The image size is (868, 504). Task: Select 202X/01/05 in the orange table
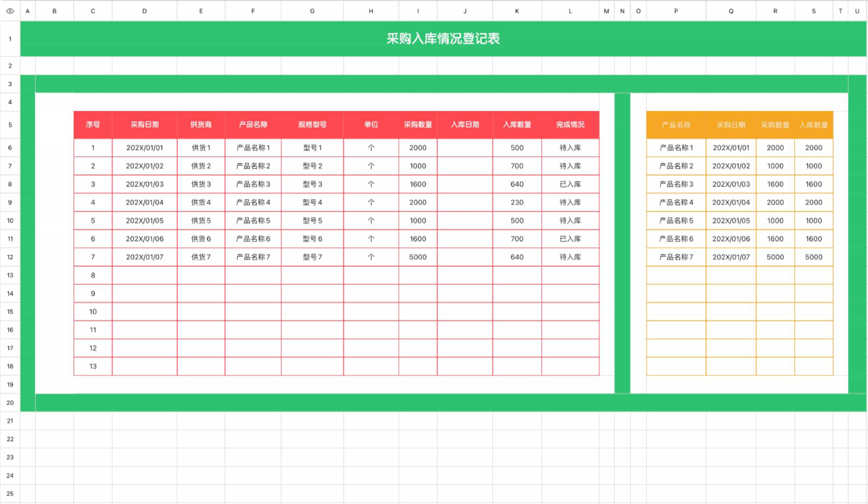731,220
